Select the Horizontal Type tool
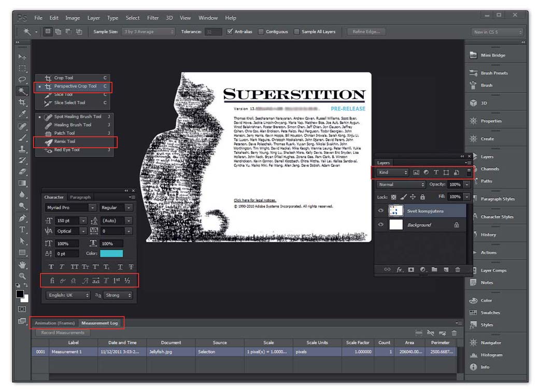The image size is (539, 392). 22,229
